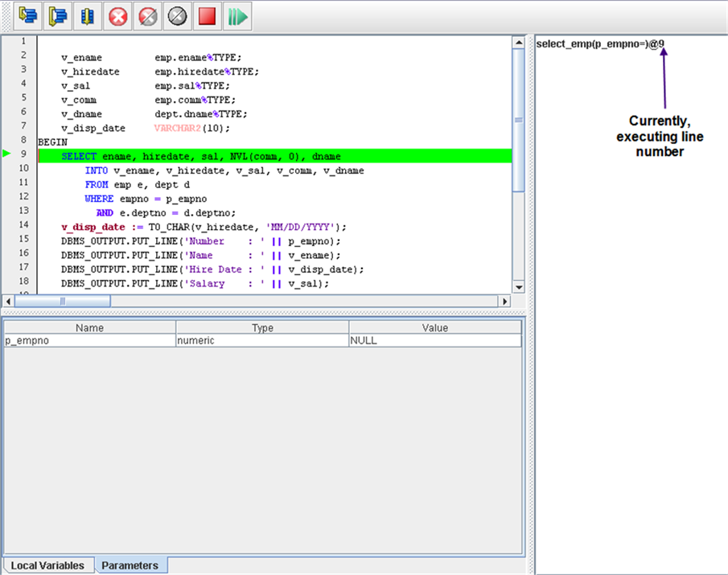Click the gray crossed-out circle icon
The width and height of the screenshot is (728, 575).
coord(178,16)
